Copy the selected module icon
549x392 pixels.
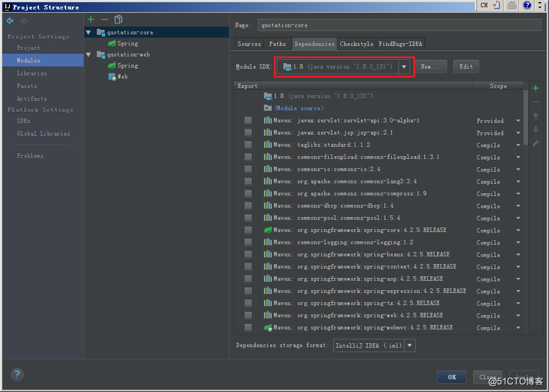pos(118,19)
